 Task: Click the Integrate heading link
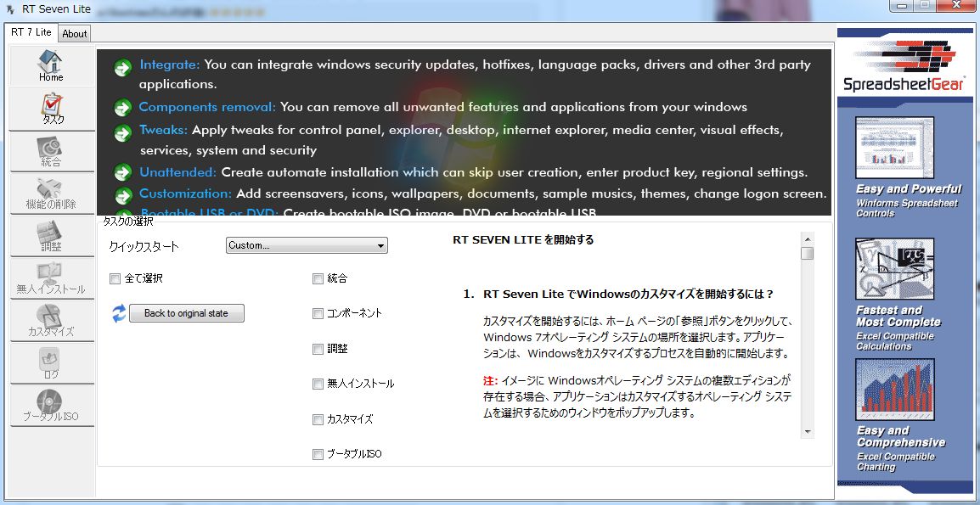169,65
